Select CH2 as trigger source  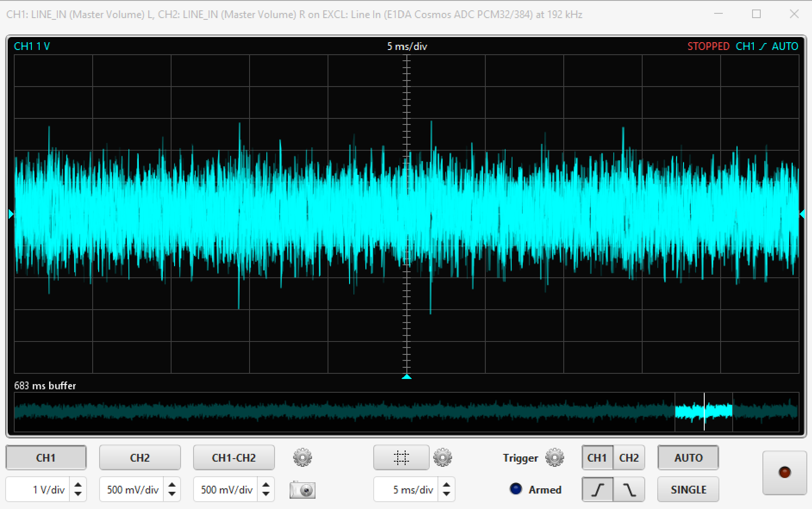629,457
